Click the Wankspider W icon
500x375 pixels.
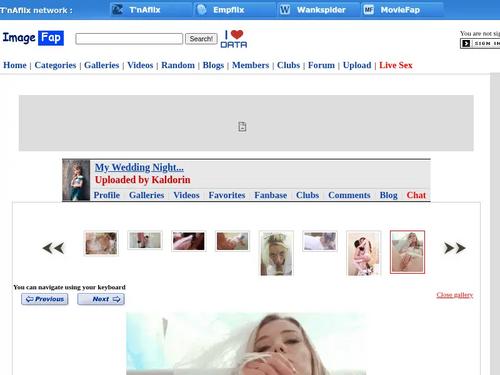pos(285,10)
